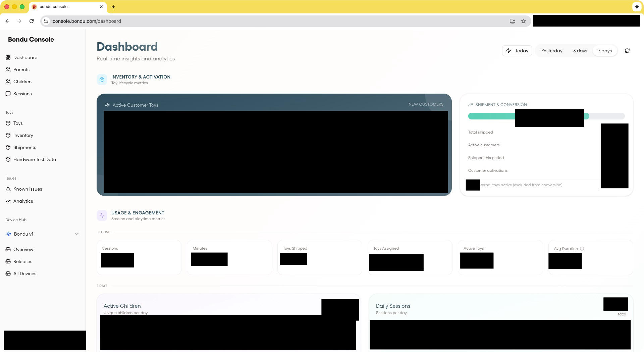644x352 pixels.
Task: Open the Parents section via its people icon
Action: pyautogui.click(x=8, y=69)
